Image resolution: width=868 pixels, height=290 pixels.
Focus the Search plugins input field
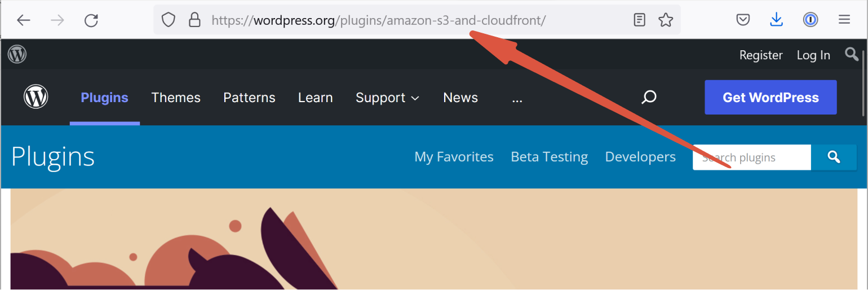[752, 157]
